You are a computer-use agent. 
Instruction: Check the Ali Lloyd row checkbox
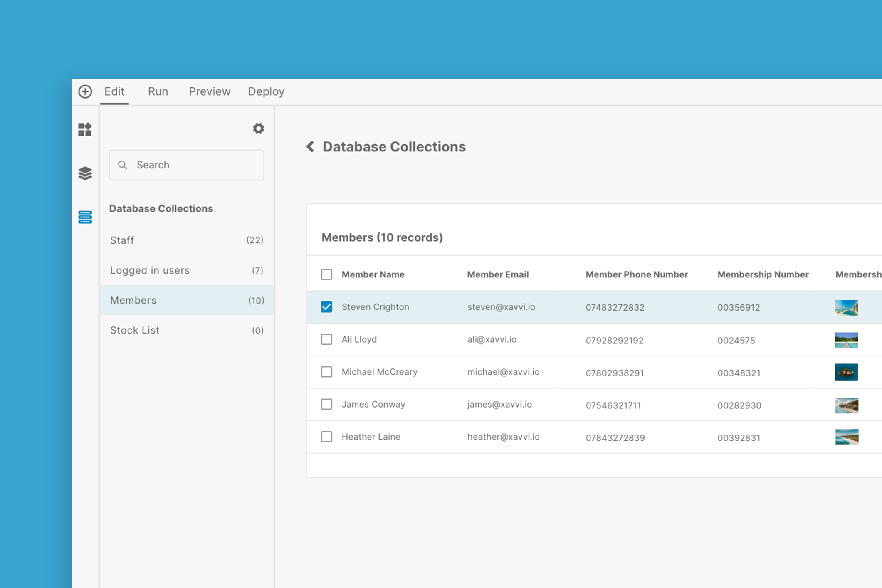pyautogui.click(x=326, y=339)
